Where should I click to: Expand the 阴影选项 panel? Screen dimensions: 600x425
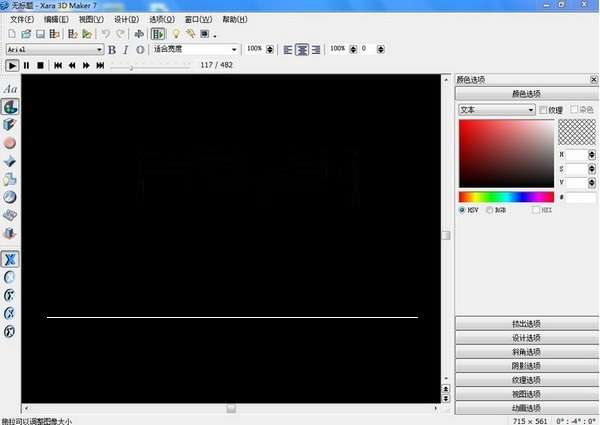point(527,366)
